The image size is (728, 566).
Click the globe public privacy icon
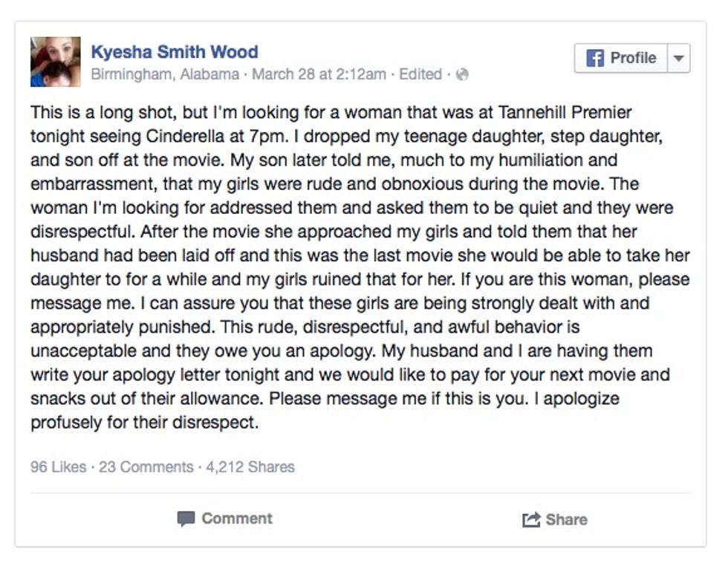(x=462, y=74)
